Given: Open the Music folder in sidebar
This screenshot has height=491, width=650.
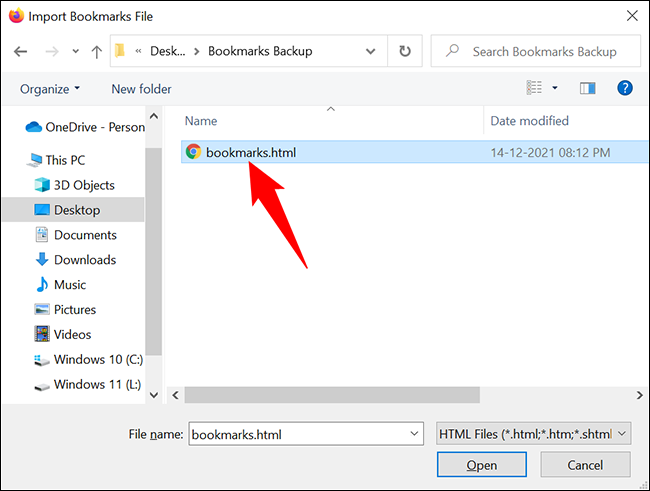Looking at the screenshot, I should (x=69, y=285).
